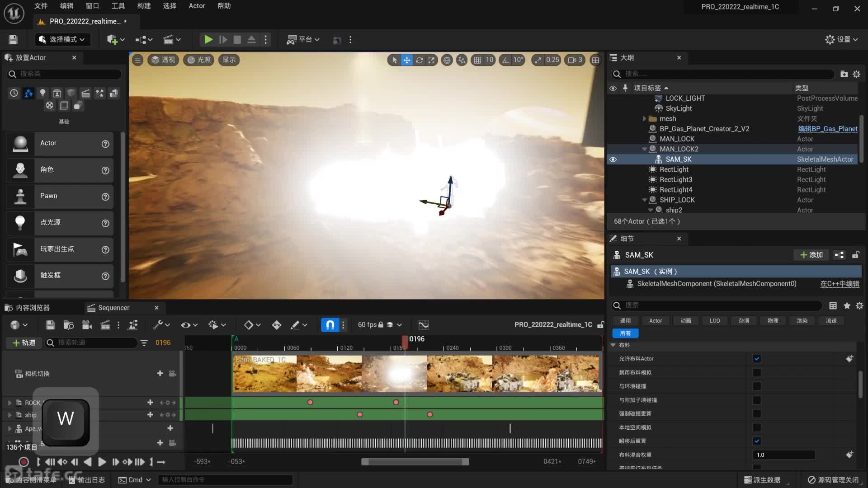
Task: Select visual effects category icon
Action: tap(99, 93)
